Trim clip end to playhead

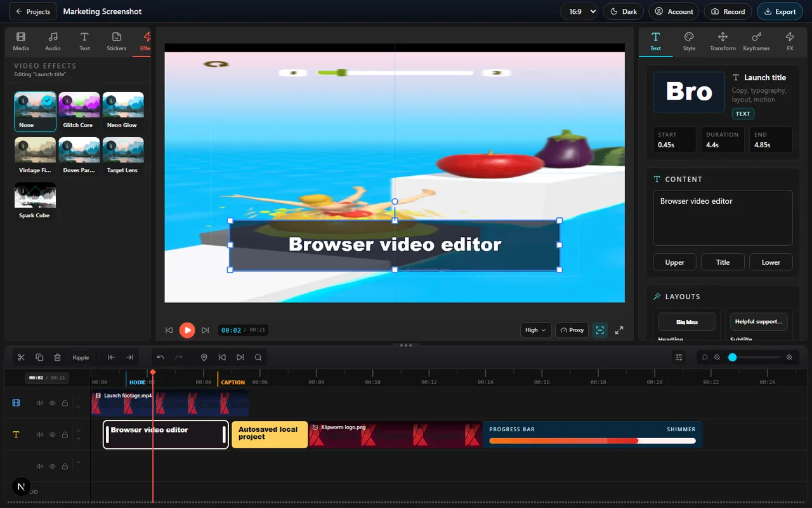tap(130, 358)
